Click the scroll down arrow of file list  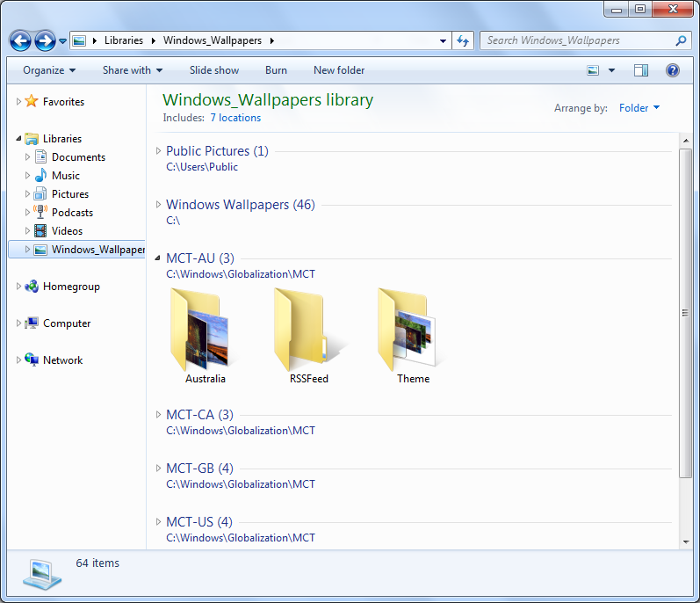click(686, 541)
